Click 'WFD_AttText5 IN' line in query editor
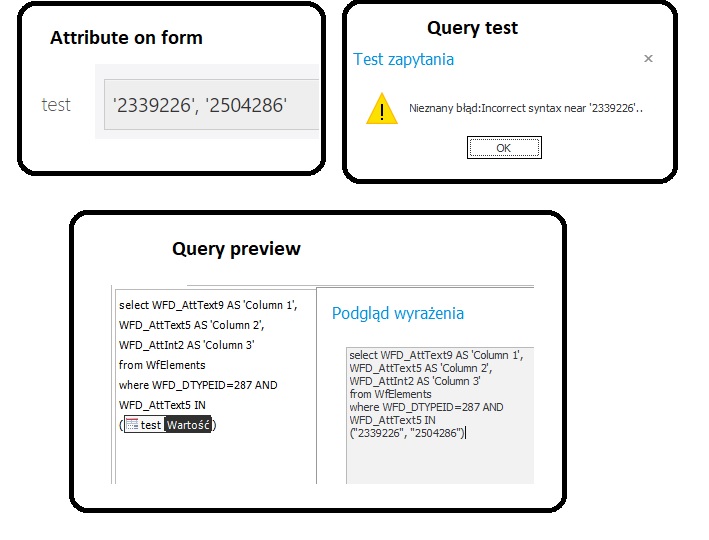The height and width of the screenshot is (540, 709). tap(162, 405)
